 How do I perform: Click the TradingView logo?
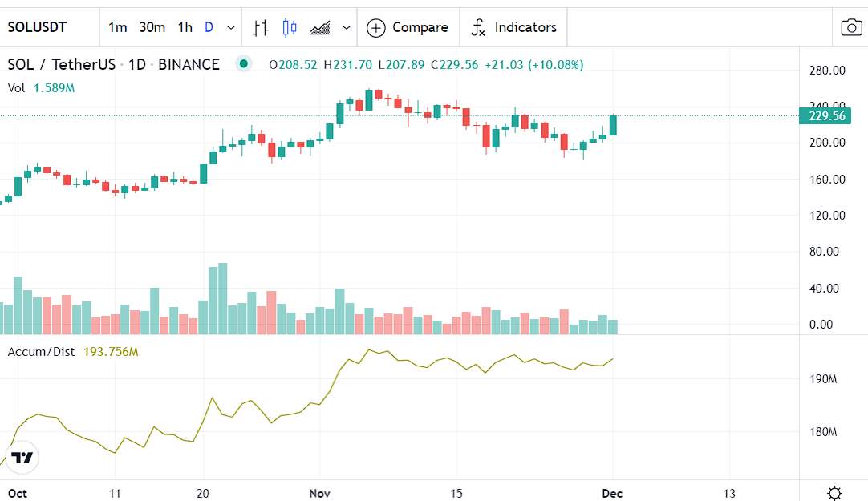22,458
